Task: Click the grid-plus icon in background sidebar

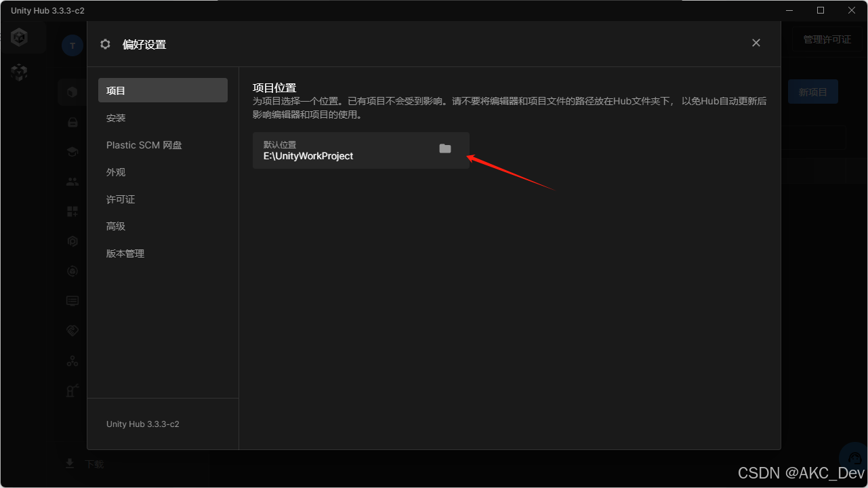Action: click(73, 211)
